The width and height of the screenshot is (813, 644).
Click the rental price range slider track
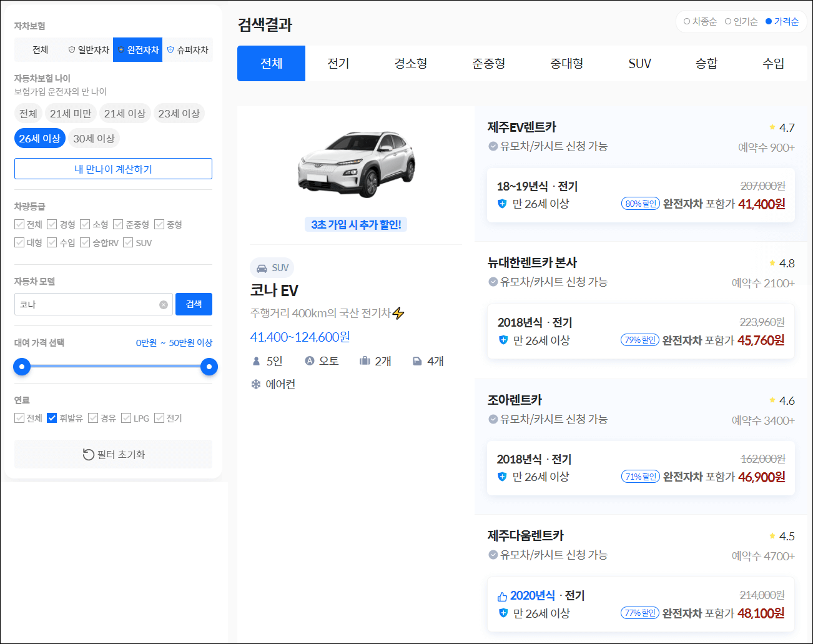(116, 367)
